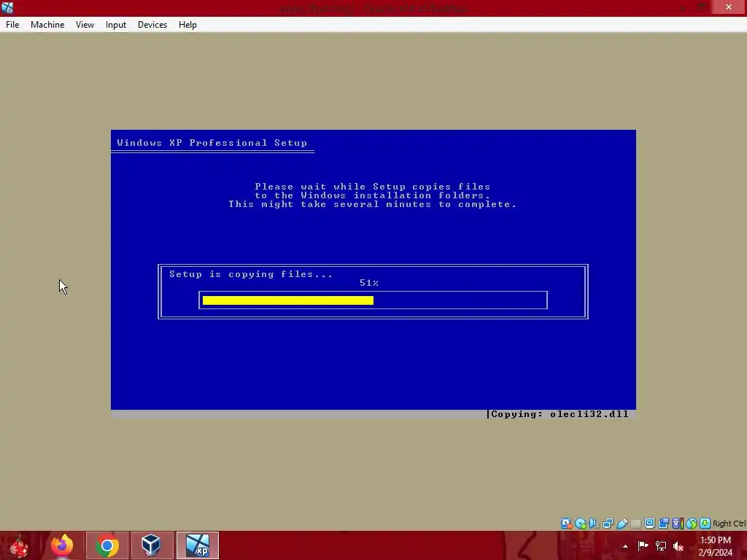The image size is (747, 560).
Task: Open the Action Center flag icon
Action: coord(643,545)
